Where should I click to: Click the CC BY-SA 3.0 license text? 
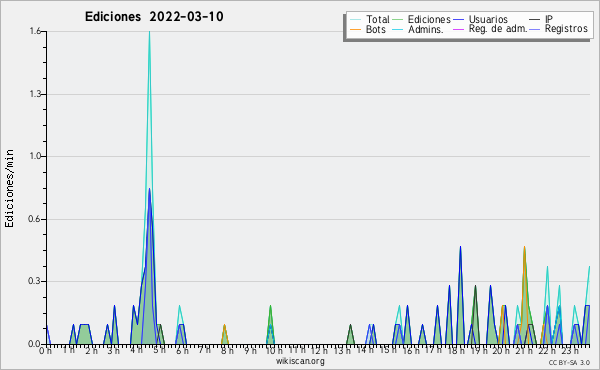(x=569, y=362)
